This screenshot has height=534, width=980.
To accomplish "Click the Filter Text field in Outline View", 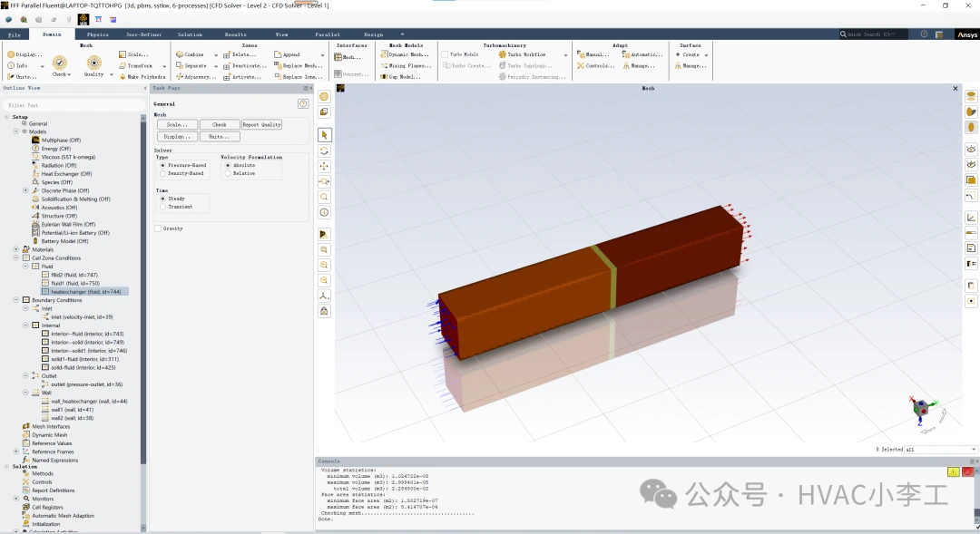I will [x=72, y=105].
